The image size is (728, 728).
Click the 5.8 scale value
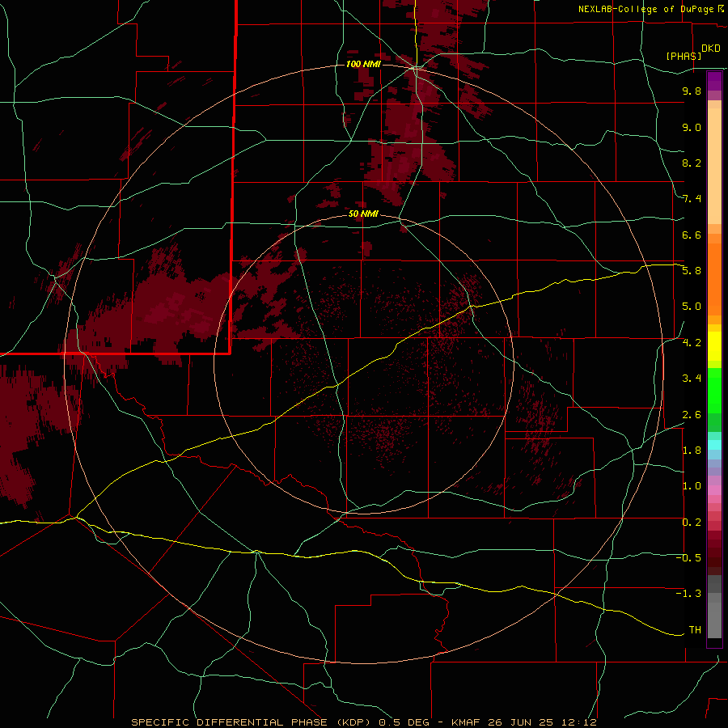[x=692, y=271]
